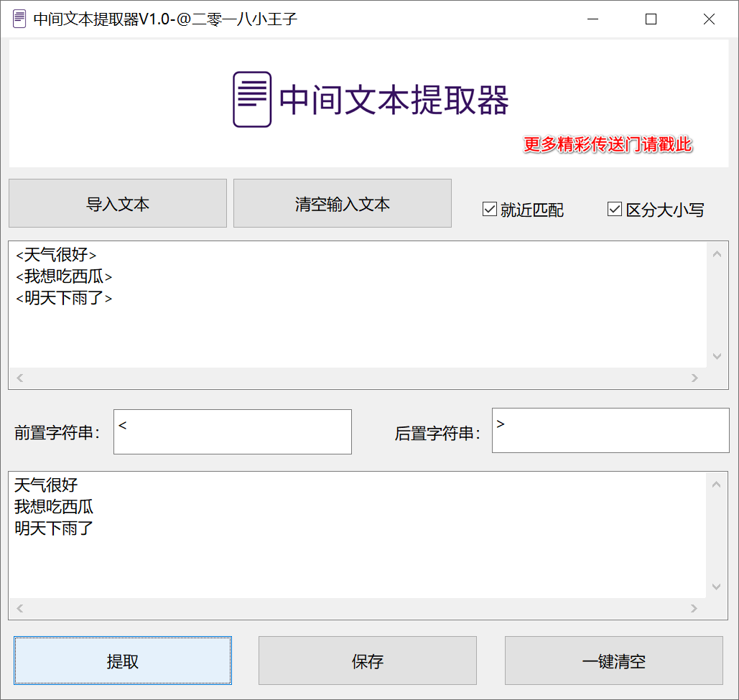Click the 后置字符串 label
The height and width of the screenshot is (700, 739).
coord(437,434)
